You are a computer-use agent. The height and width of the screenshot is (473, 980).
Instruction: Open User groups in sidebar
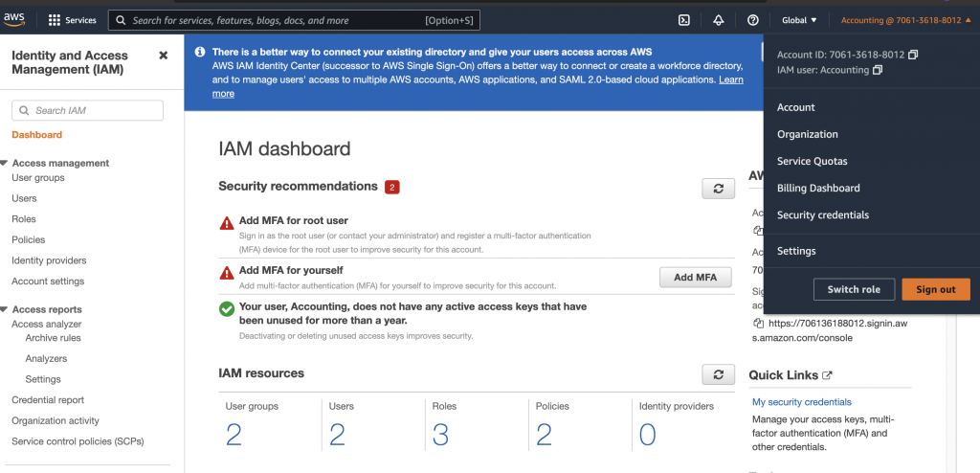[38, 178]
